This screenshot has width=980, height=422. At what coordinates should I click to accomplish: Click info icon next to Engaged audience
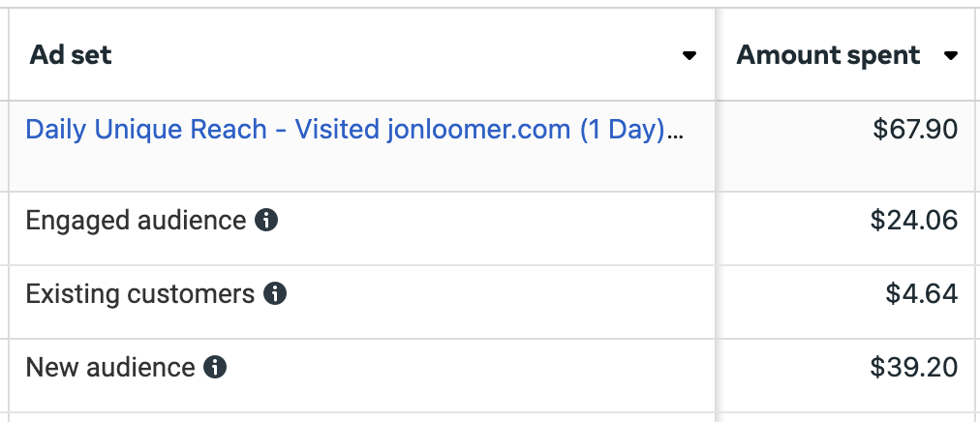point(266,221)
